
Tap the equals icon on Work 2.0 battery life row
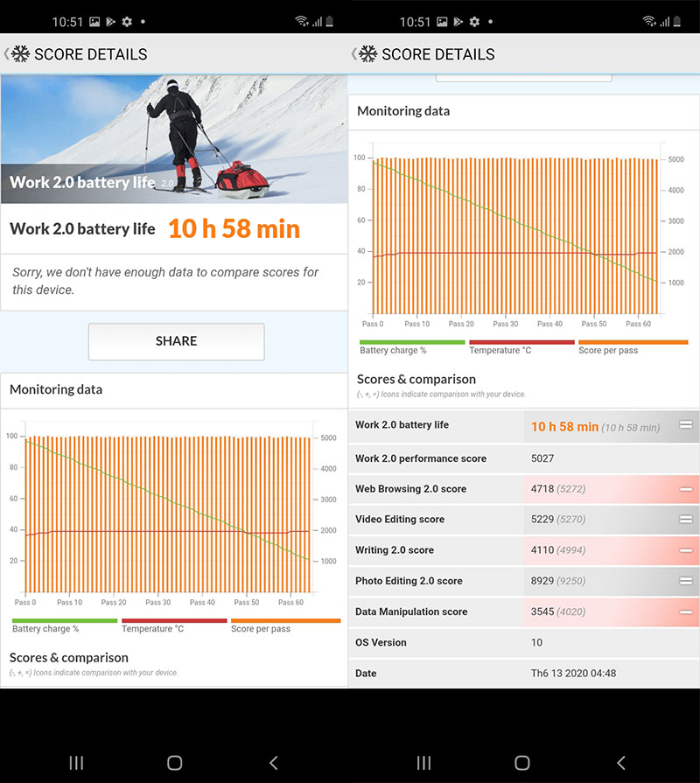point(686,424)
